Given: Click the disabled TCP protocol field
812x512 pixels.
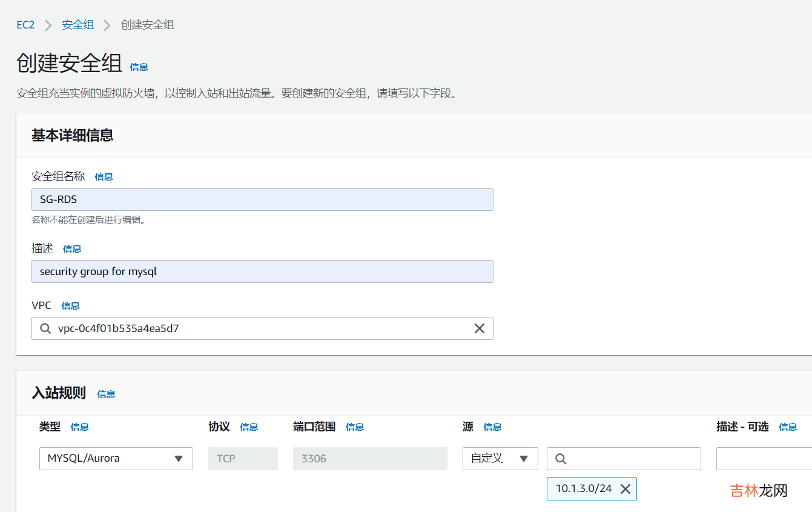Looking at the screenshot, I should coord(243,459).
